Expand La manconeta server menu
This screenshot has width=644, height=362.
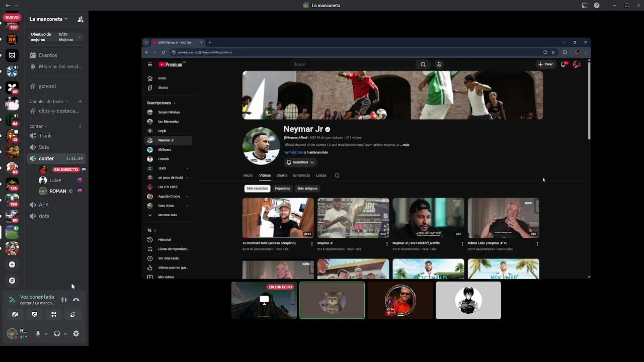[x=48, y=19]
